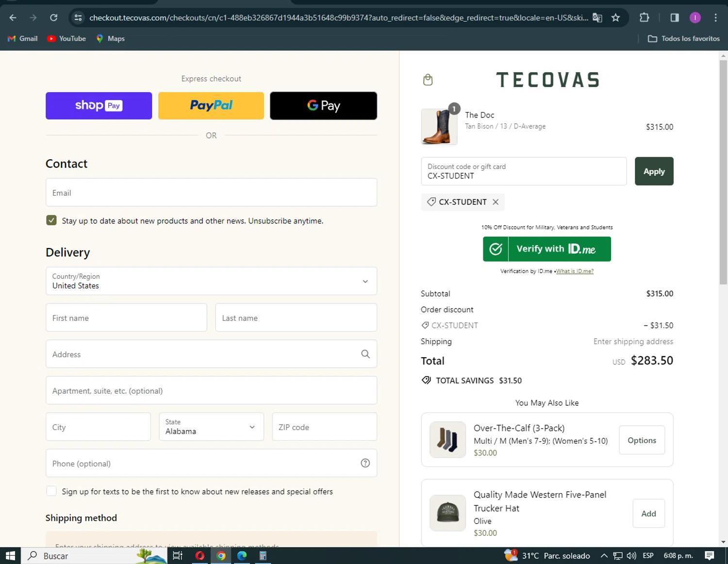Open site information icon in address bar
The height and width of the screenshot is (564, 728).
coord(78,18)
